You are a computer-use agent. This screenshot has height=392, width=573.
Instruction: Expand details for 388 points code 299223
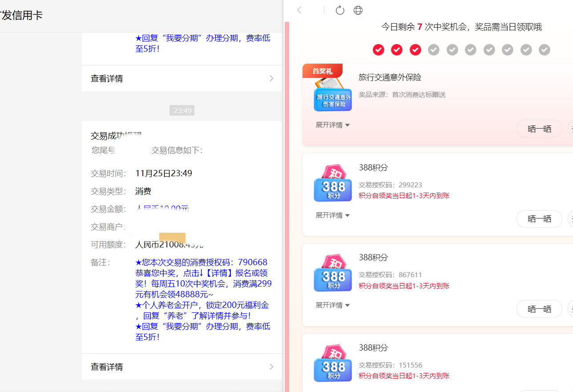333,215
